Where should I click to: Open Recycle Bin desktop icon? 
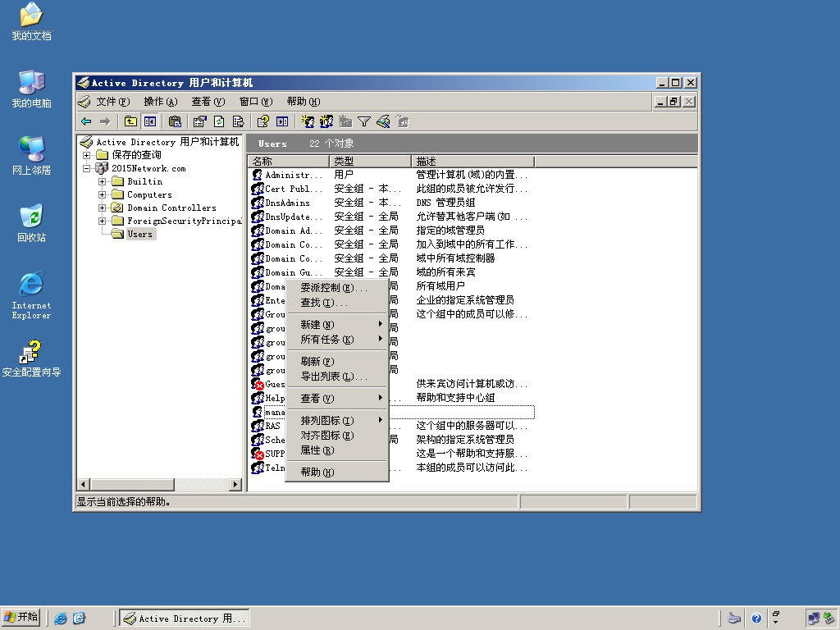pyautogui.click(x=31, y=223)
